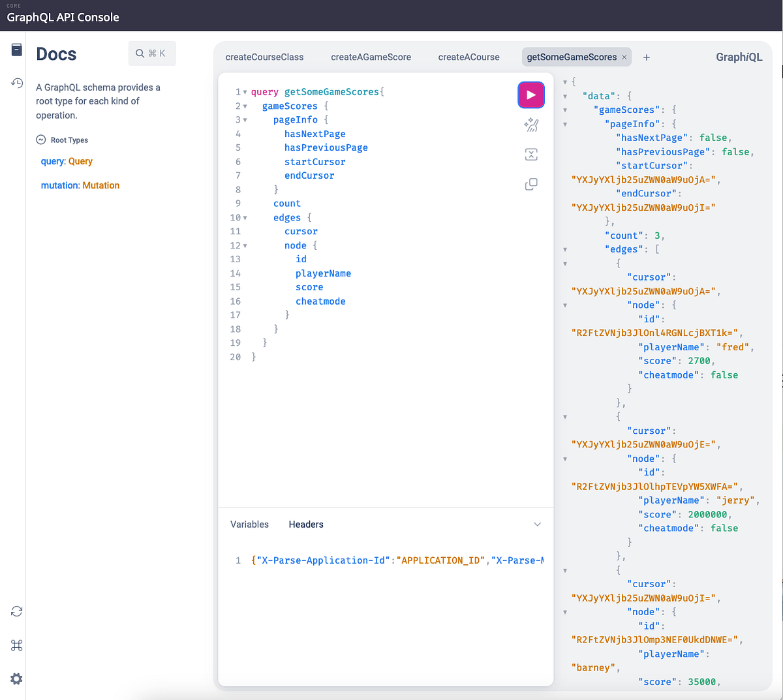Collapse the edges array in the response

pyautogui.click(x=564, y=249)
